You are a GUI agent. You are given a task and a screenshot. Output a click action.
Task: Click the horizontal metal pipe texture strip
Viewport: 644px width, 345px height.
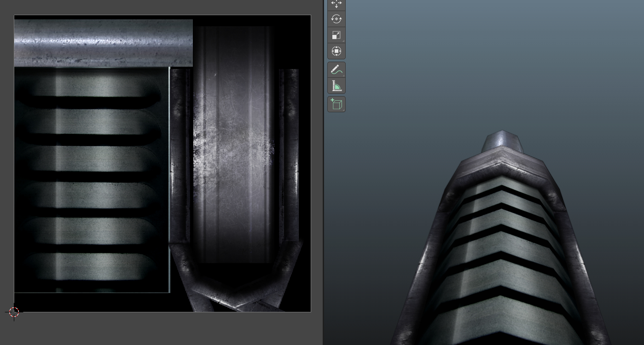pos(103,42)
